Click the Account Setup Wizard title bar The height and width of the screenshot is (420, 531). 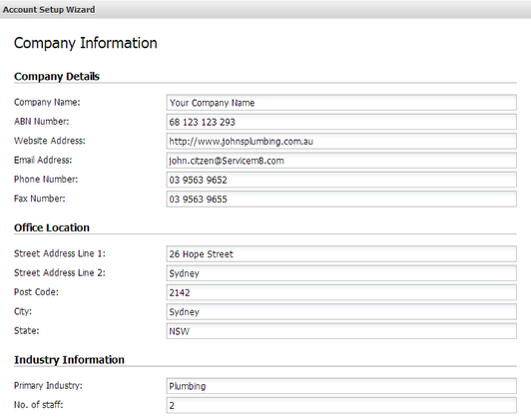(x=265, y=9)
